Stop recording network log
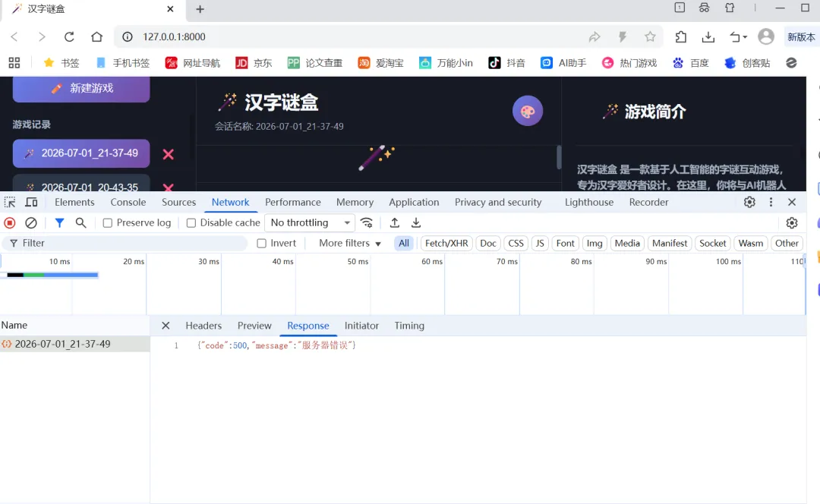 pos(9,222)
